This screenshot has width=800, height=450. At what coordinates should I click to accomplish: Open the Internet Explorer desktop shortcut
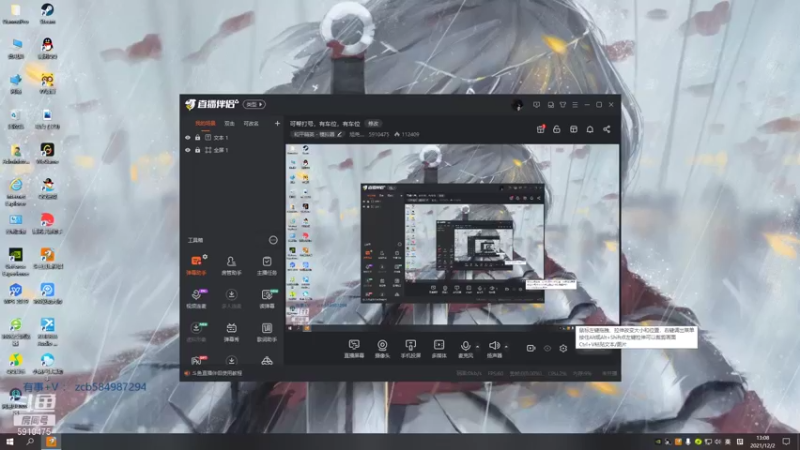(x=16, y=192)
